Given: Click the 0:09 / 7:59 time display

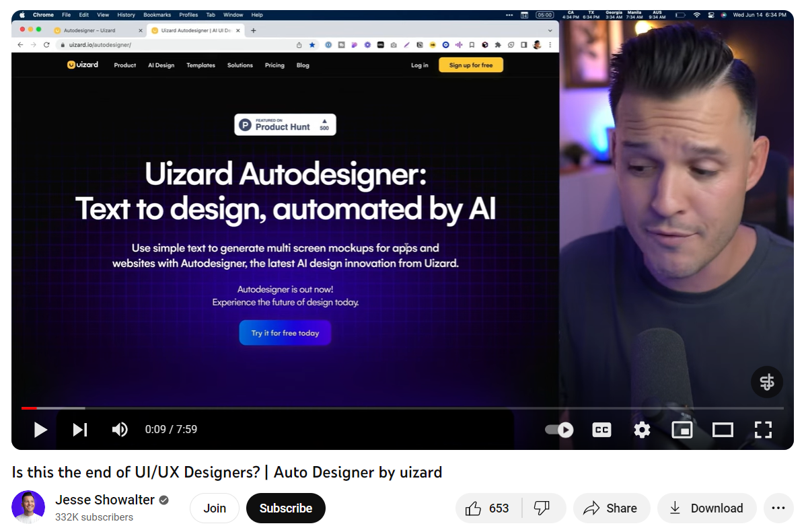Looking at the screenshot, I should (x=171, y=429).
